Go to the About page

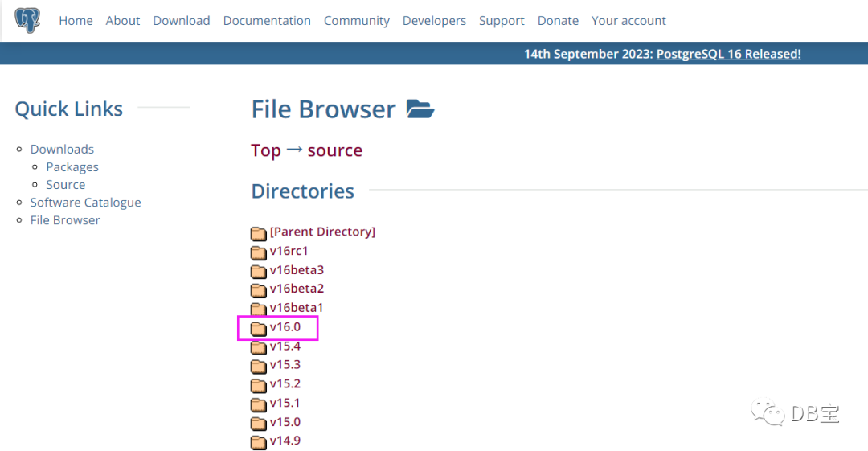123,21
